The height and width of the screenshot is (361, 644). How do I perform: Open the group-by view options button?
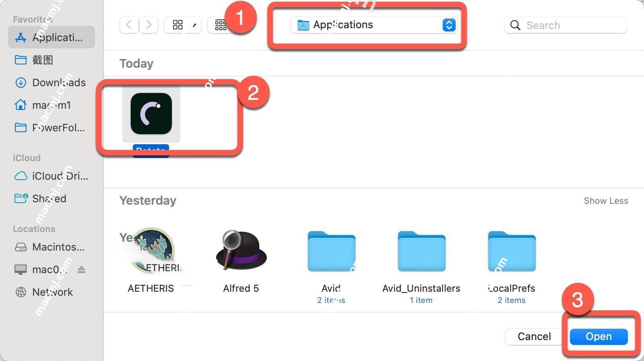pyautogui.click(x=221, y=25)
